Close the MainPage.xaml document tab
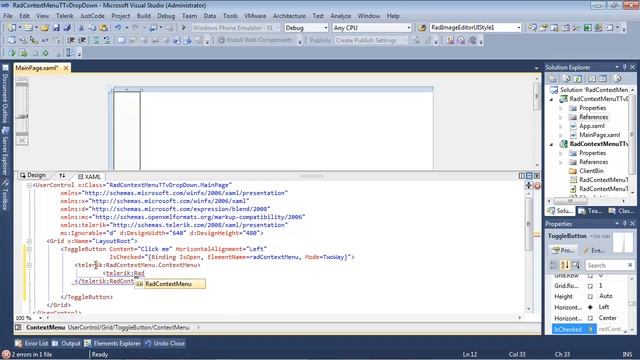 (x=66, y=68)
